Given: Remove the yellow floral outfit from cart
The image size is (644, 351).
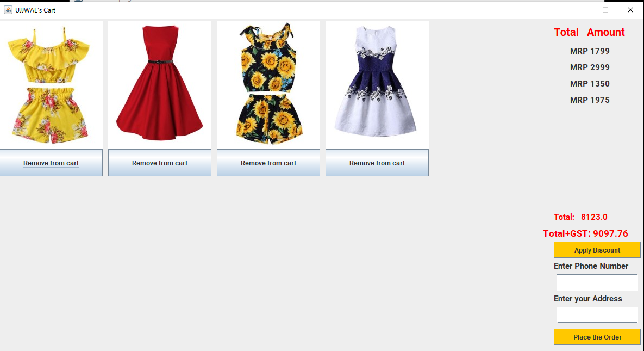Looking at the screenshot, I should [51, 163].
